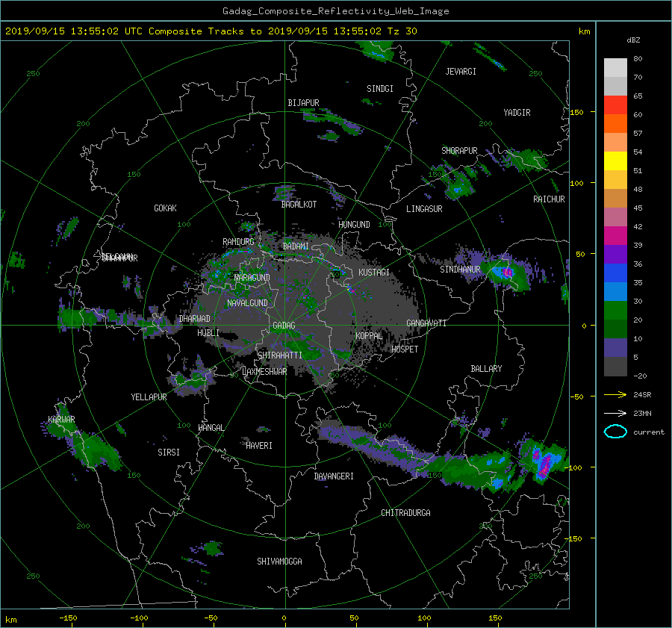Click the blue 35 dBZ legend swatch
Viewport: 672px width, 628px height.
click(615, 273)
